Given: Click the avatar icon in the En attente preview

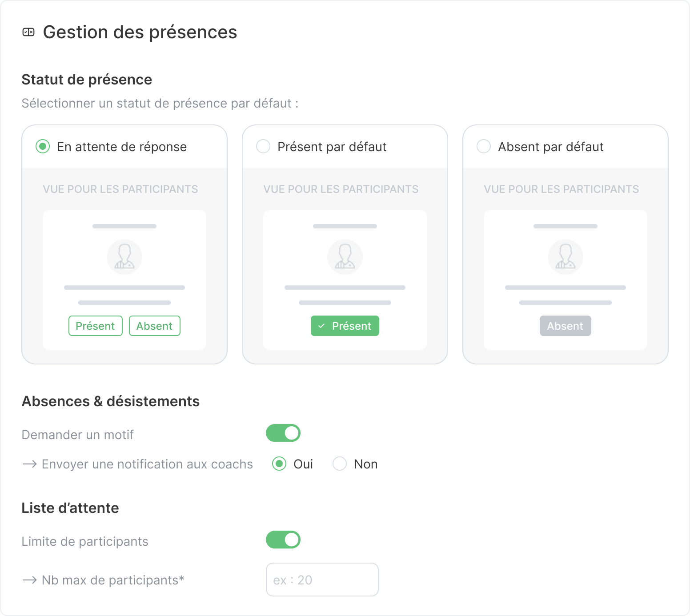Looking at the screenshot, I should click(124, 257).
